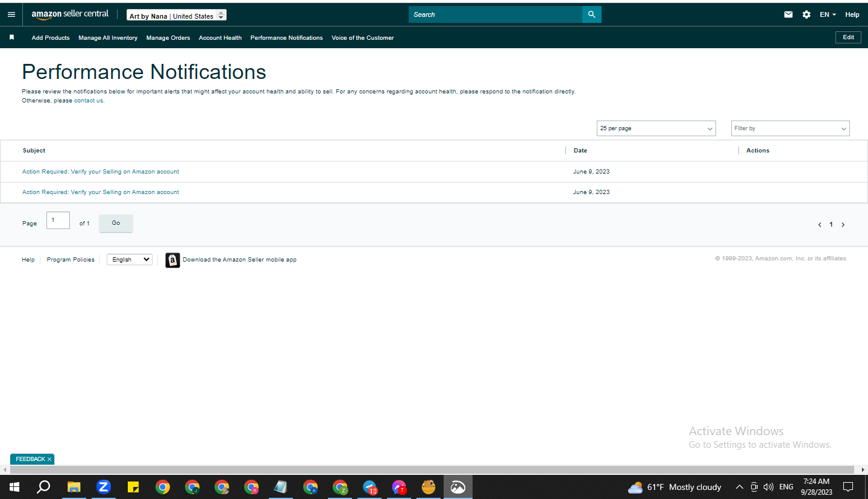The image size is (868, 499).
Task: Click current page number 1 in pagination
Action: (831, 225)
